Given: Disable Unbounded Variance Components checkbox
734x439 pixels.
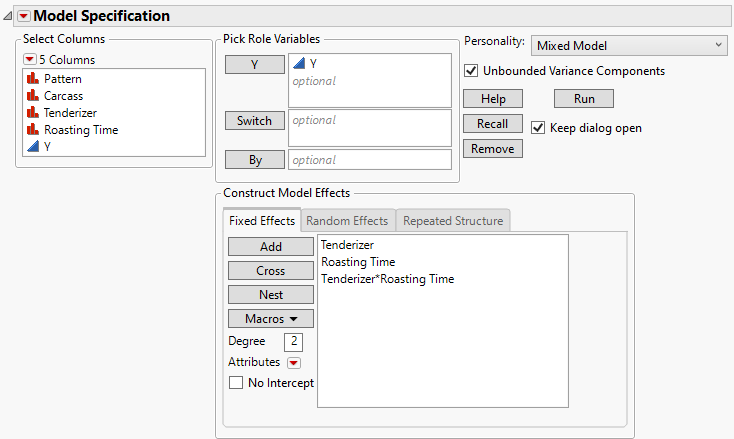Looking at the screenshot, I should [472, 71].
